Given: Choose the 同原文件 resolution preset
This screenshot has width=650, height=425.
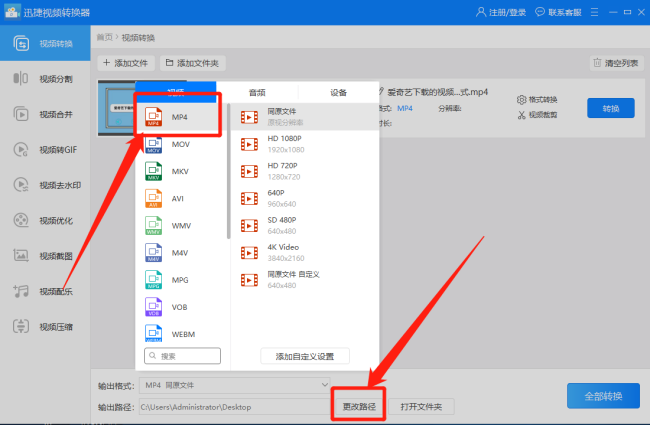Looking at the screenshot, I should 305,117.
